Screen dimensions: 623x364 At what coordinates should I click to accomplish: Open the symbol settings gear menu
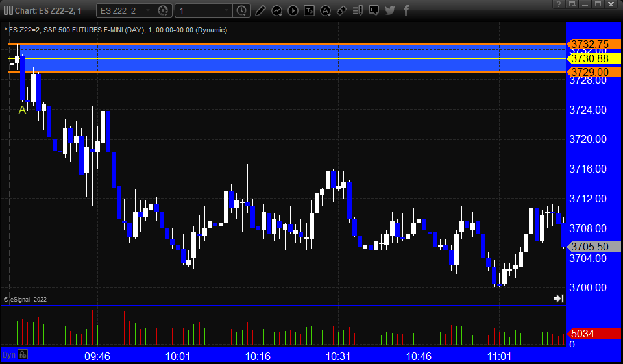[x=163, y=10]
